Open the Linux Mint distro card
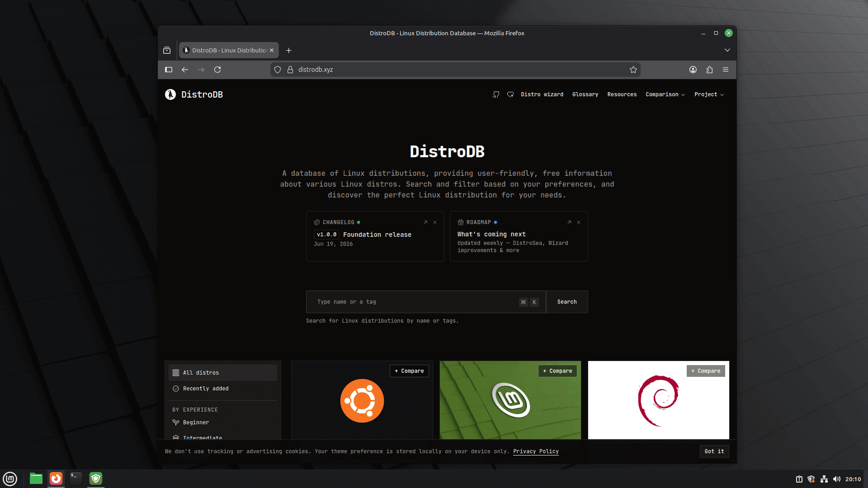Screen dimensions: 868x488 click(510, 401)
